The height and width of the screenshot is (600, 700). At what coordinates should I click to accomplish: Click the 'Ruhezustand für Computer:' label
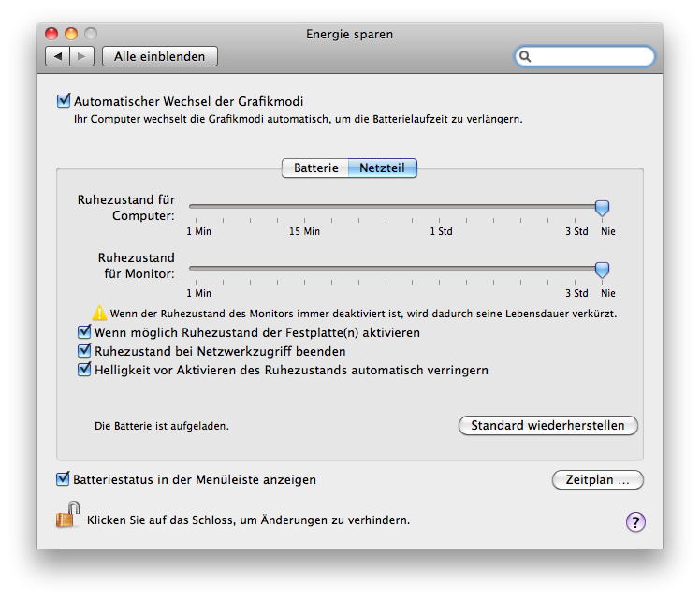click(x=126, y=208)
